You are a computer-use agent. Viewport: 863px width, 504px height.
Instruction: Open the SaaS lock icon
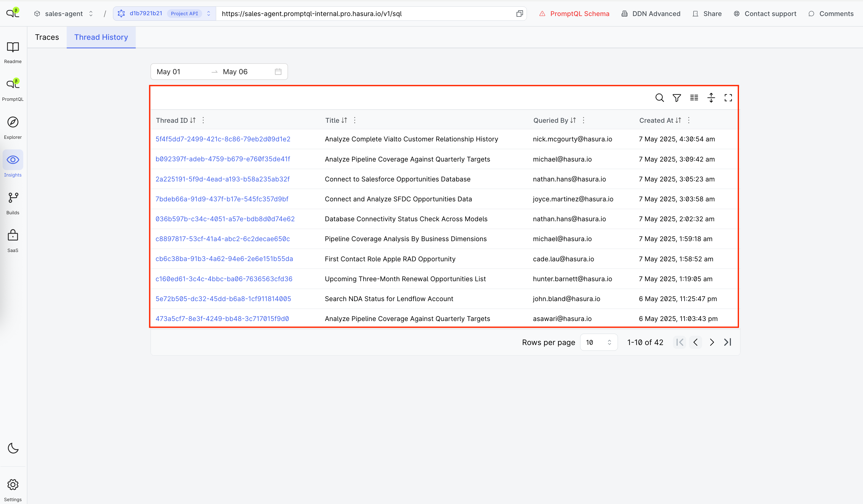[13, 235]
